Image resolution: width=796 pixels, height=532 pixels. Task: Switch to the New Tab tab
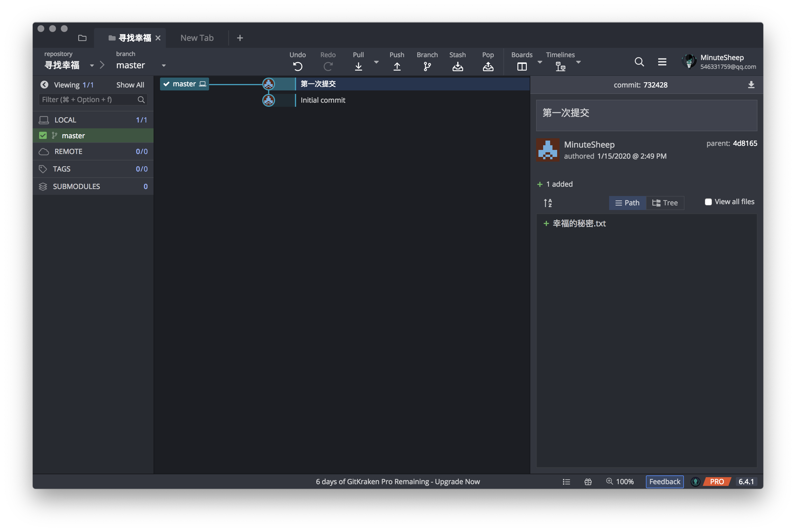coord(197,38)
